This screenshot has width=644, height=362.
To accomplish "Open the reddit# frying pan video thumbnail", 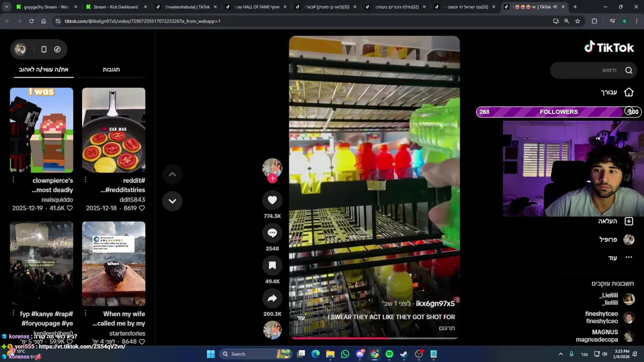I will [114, 130].
